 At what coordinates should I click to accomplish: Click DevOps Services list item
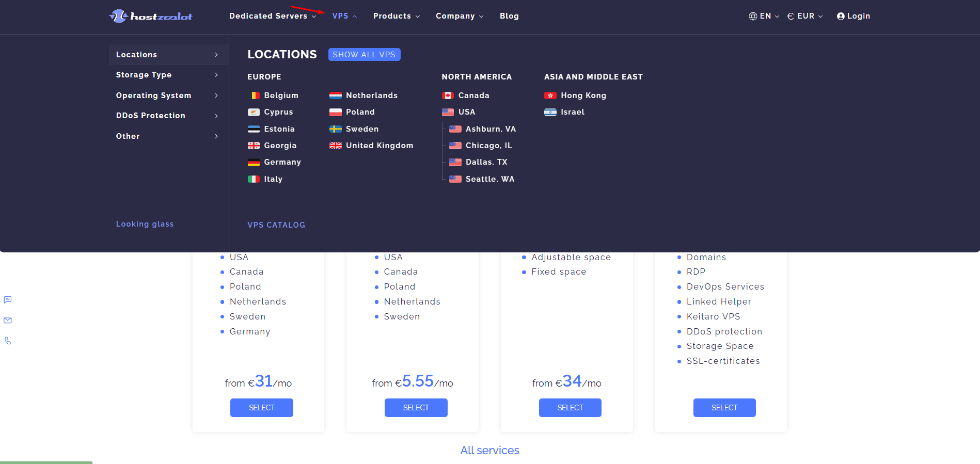coord(725,286)
